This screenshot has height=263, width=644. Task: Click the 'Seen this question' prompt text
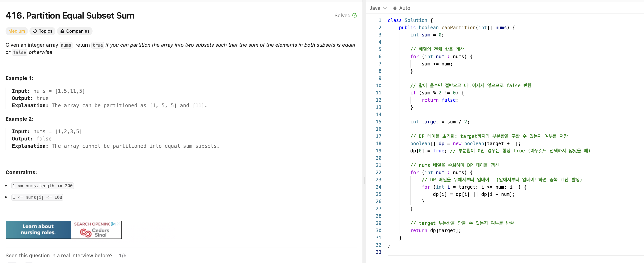[59, 255]
